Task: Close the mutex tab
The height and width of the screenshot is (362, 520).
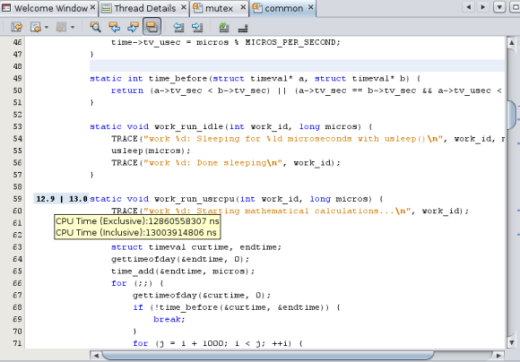Action: click(244, 7)
